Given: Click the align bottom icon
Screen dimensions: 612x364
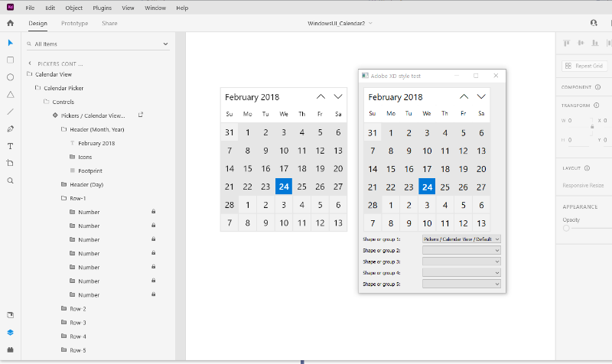Looking at the screenshot, I should [x=595, y=43].
